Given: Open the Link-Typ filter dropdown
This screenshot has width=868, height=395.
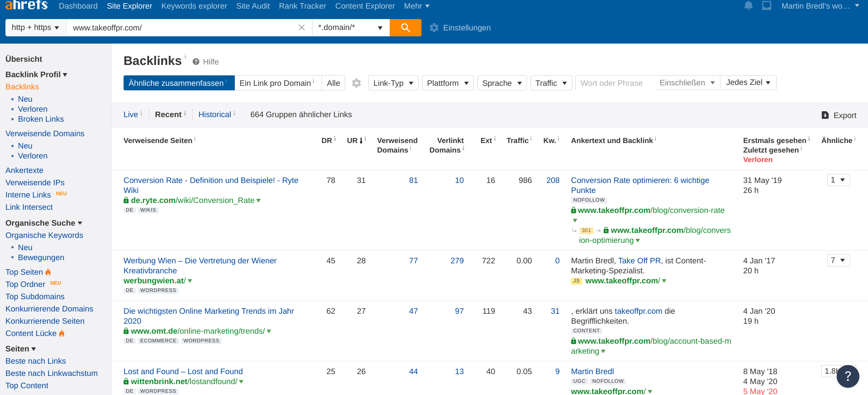Looking at the screenshot, I should (393, 83).
